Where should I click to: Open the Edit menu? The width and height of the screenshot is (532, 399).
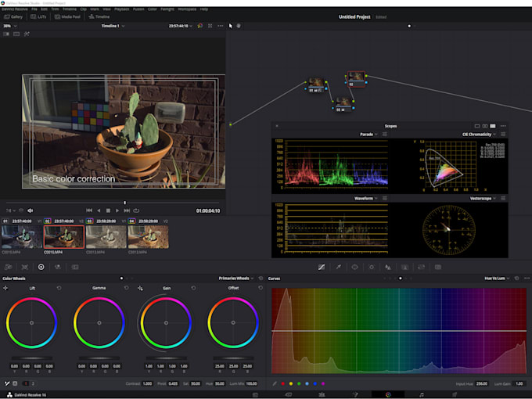click(44, 9)
